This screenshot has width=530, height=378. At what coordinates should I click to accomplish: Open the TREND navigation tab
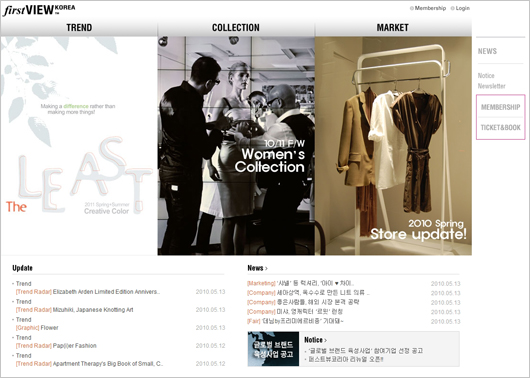(79, 28)
